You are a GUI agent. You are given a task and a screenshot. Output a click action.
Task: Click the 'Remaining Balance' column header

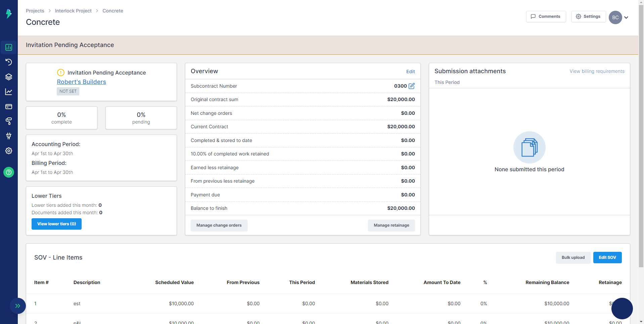point(547,282)
